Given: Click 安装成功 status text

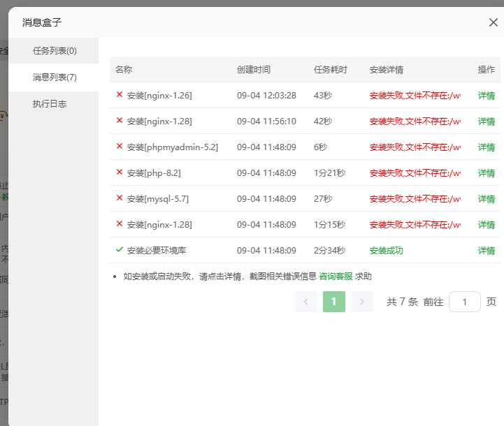Looking at the screenshot, I should click(x=387, y=251).
